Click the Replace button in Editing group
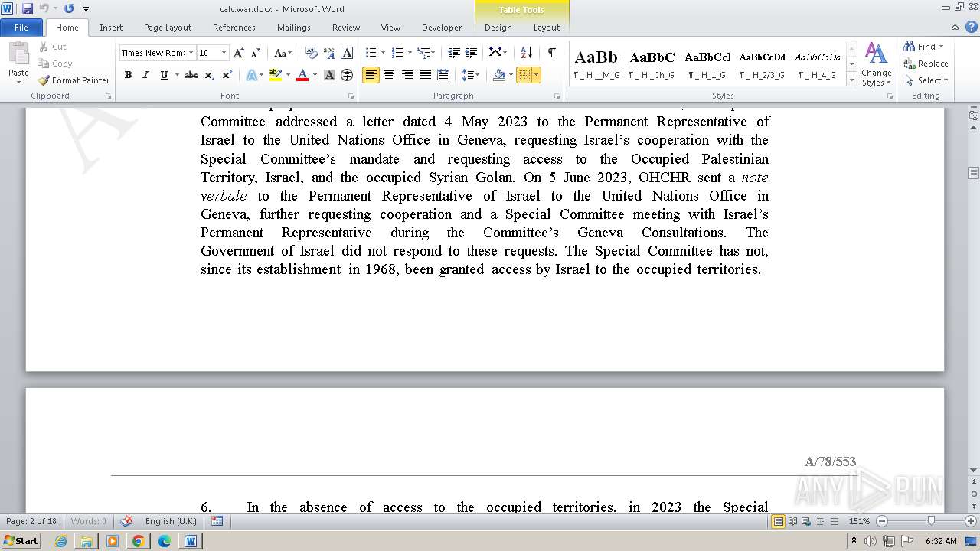This screenshot has height=551, width=980. point(926,64)
